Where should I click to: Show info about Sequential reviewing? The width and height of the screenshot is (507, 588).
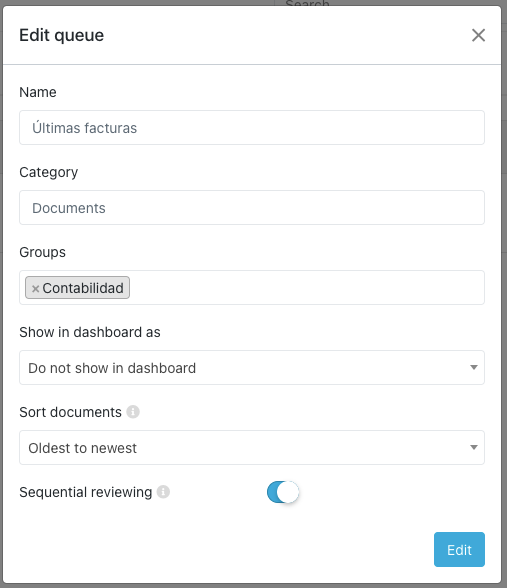(x=163, y=492)
